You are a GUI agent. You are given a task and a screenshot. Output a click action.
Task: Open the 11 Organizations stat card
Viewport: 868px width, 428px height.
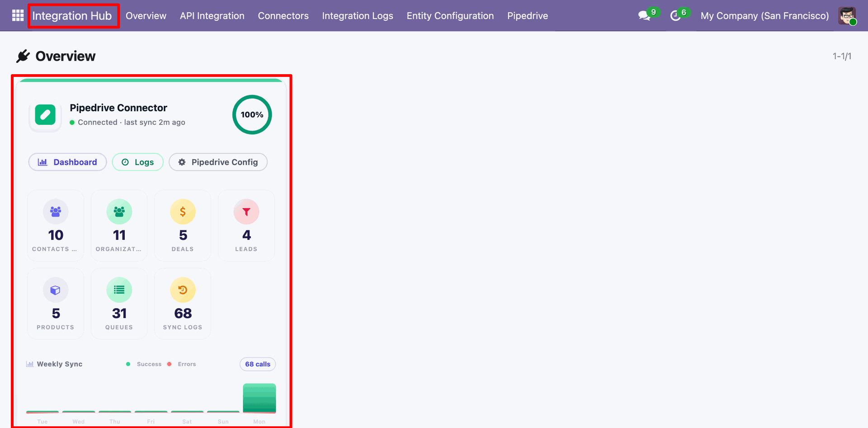click(119, 225)
